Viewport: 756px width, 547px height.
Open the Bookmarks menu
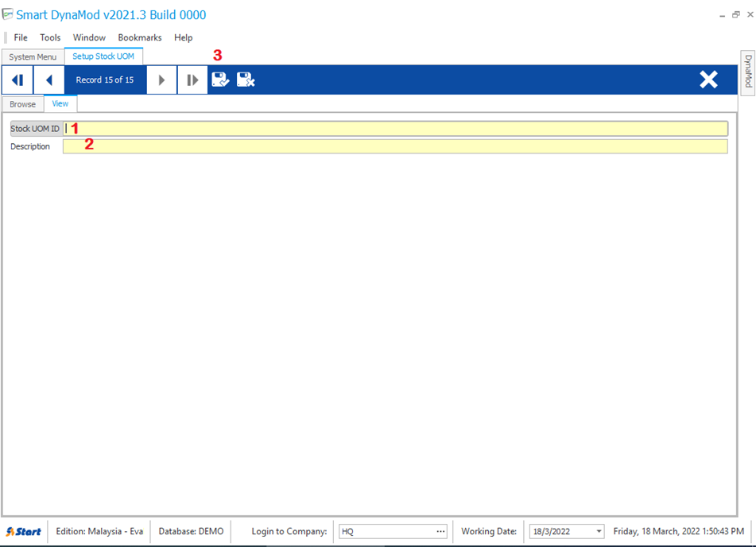(140, 37)
